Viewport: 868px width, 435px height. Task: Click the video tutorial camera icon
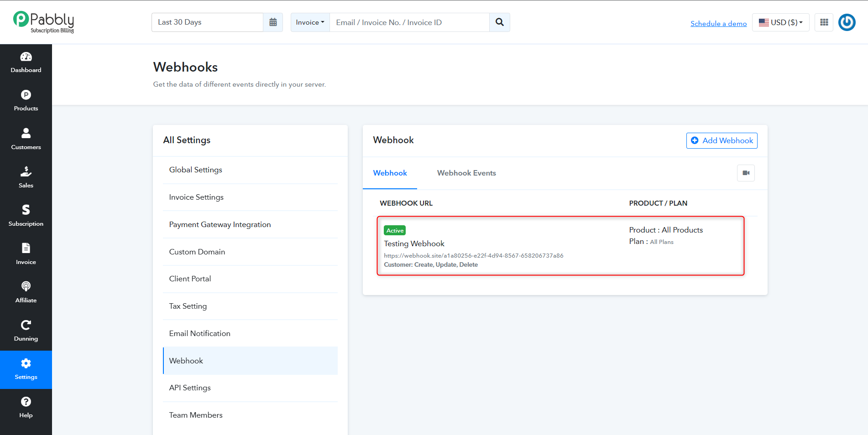[746, 173]
